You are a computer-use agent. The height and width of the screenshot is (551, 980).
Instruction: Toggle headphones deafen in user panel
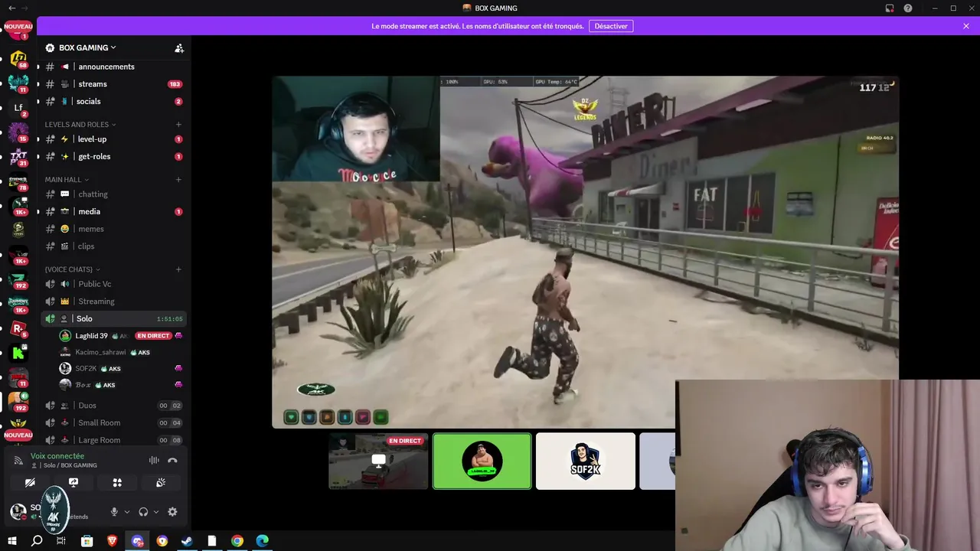pyautogui.click(x=143, y=512)
